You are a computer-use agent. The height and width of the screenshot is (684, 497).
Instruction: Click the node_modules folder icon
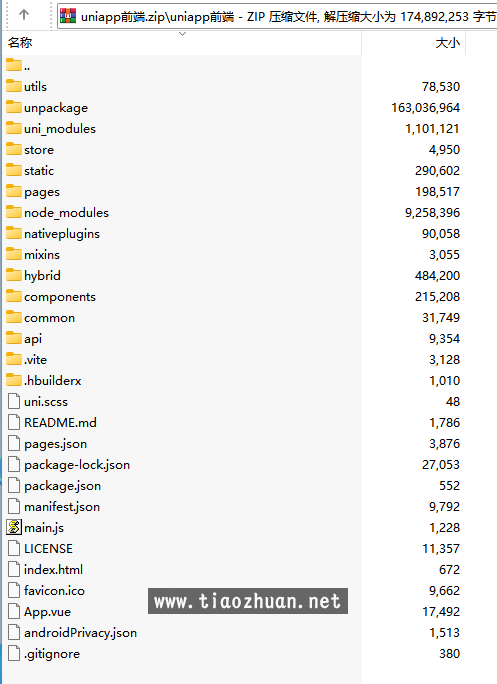click(x=14, y=212)
